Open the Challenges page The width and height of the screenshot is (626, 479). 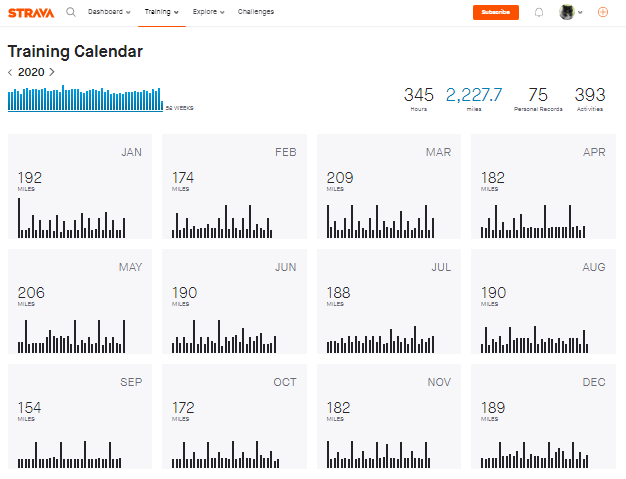click(x=255, y=12)
